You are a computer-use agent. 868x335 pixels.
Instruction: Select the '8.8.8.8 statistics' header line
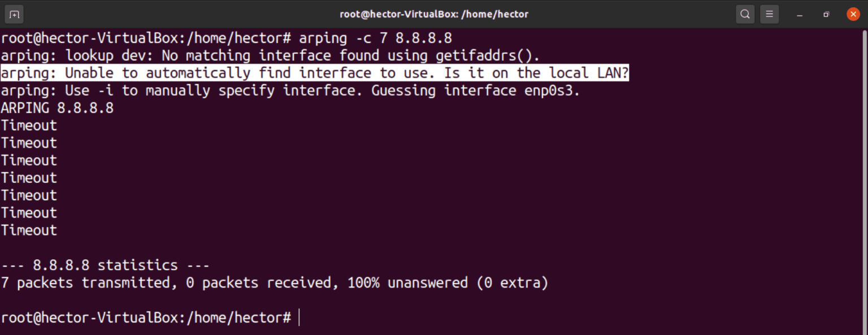[x=105, y=265]
